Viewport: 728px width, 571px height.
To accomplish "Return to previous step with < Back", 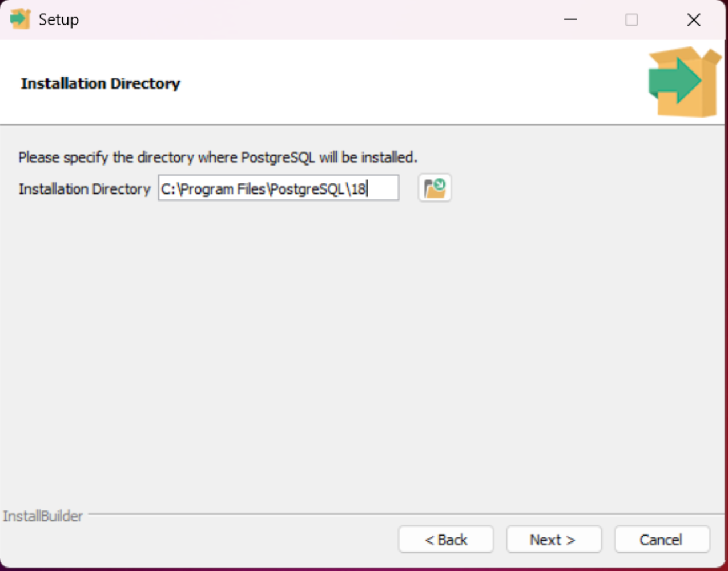I will pyautogui.click(x=446, y=539).
